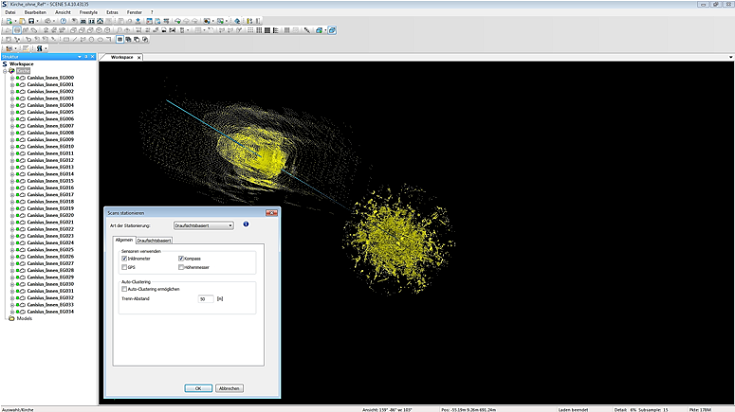735x412 pixels.
Task: Select Canisius_Innen_EG033 in the tree
Action: click(x=50, y=305)
